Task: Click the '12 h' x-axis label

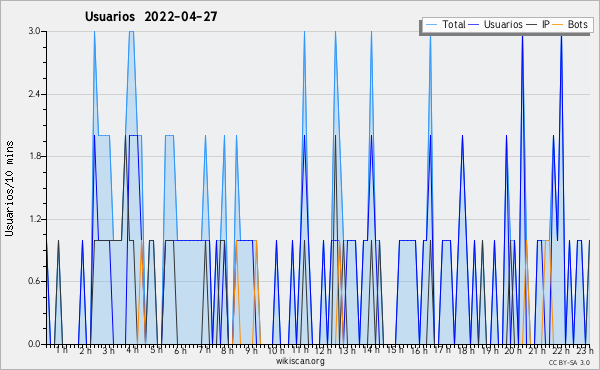Action: click(x=323, y=350)
